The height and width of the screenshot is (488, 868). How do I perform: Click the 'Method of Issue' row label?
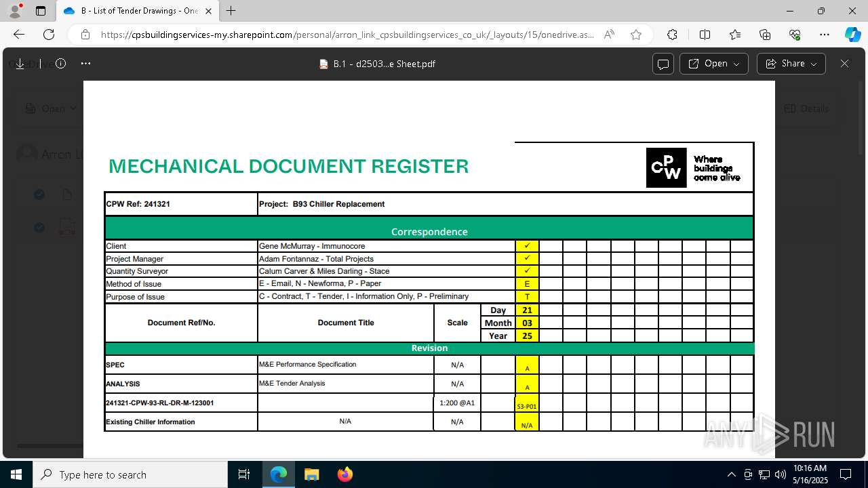click(134, 284)
